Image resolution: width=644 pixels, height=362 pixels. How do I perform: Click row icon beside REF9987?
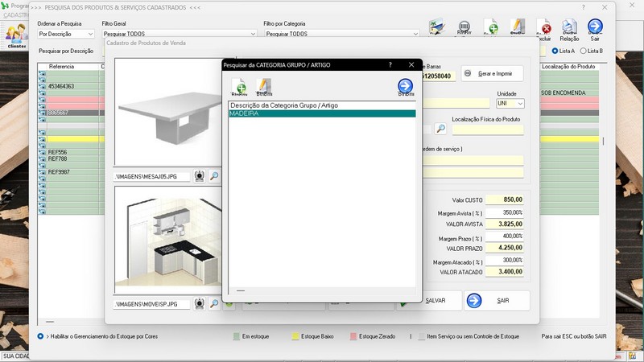(42, 172)
